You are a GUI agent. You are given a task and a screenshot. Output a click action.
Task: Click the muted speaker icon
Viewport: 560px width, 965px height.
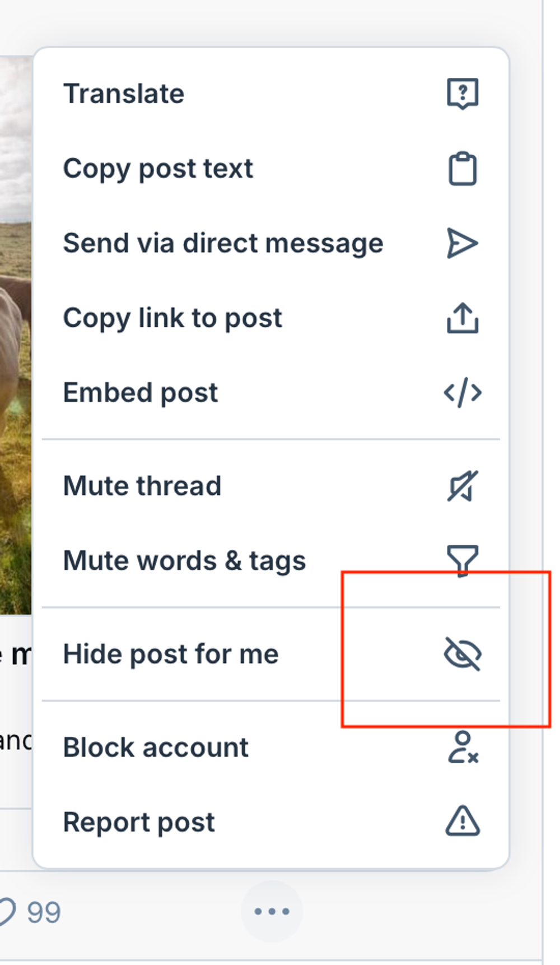pyautogui.click(x=463, y=486)
